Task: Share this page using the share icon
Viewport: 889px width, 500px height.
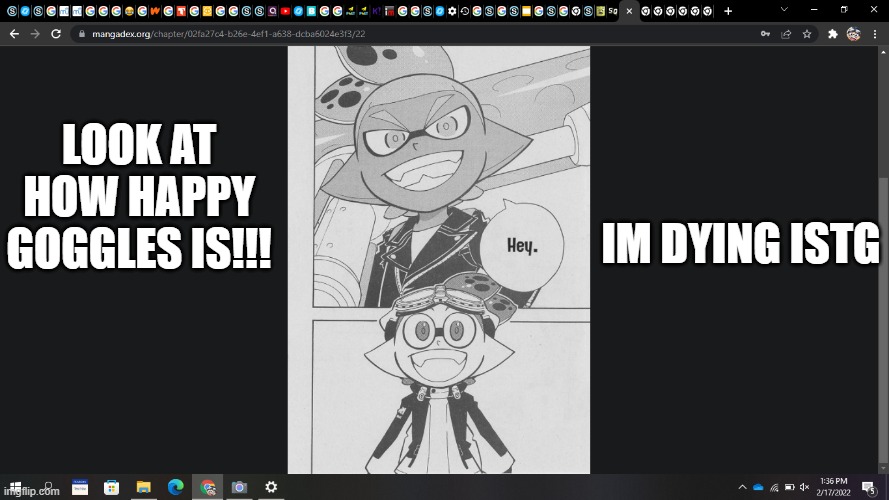Action: coord(786,34)
